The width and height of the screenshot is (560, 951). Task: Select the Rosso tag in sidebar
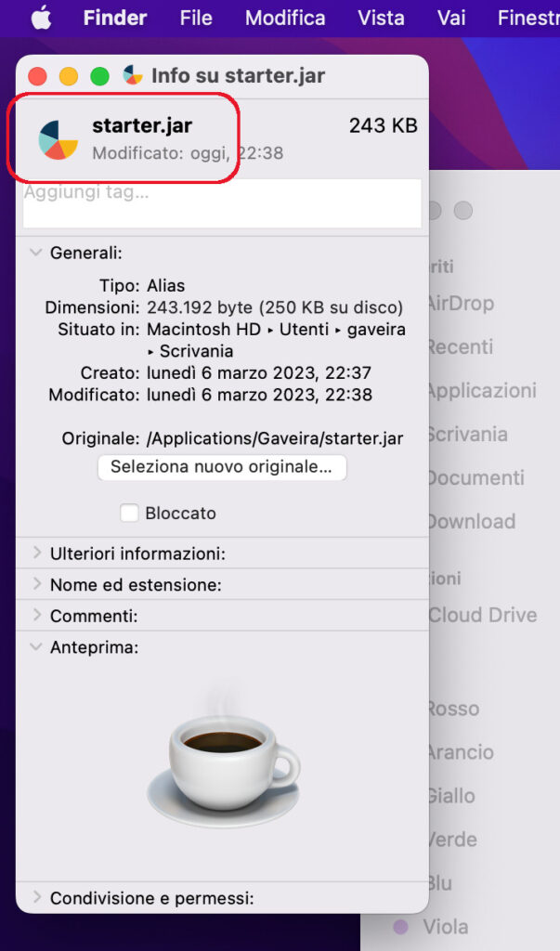point(454,709)
